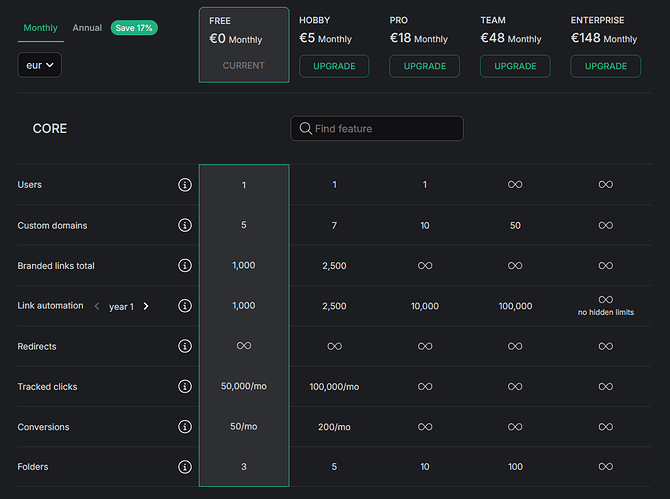The width and height of the screenshot is (670, 499).
Task: Open info icon for Branded links total
Action: point(184,266)
